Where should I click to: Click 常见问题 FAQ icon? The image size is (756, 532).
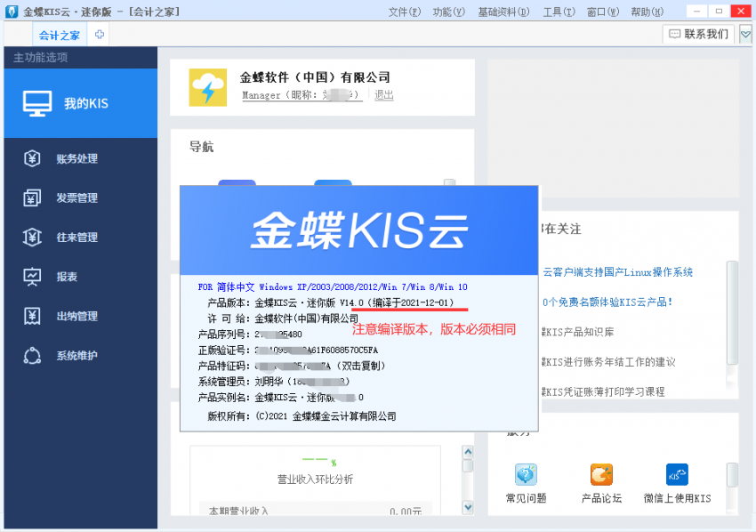526,475
